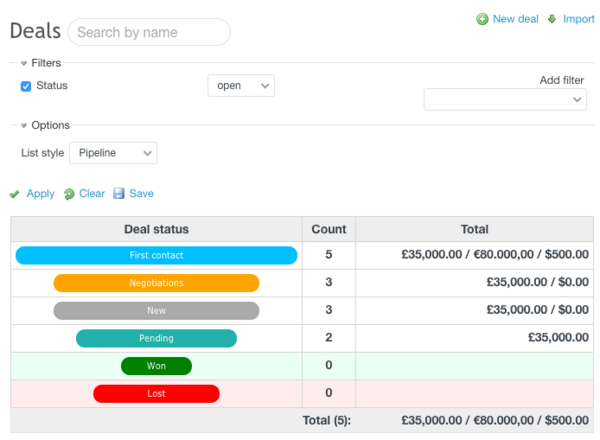This screenshot has width=600, height=440.
Task: Select the First contact pipeline bar
Action: pyautogui.click(x=156, y=255)
